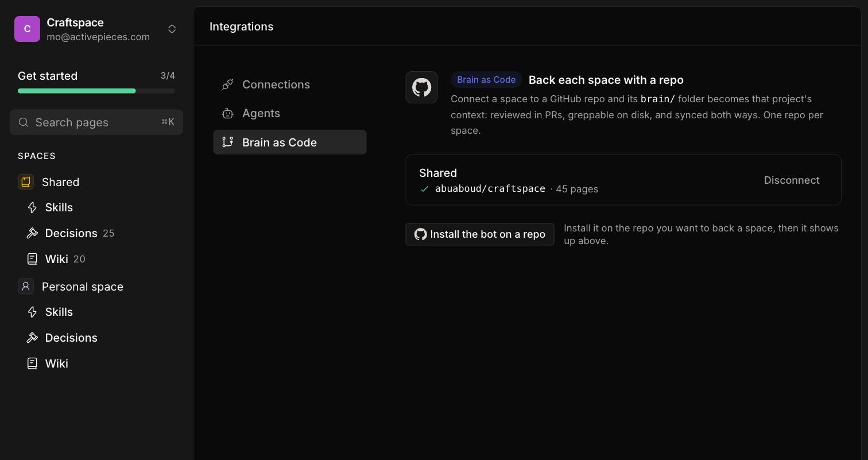The width and height of the screenshot is (868, 460).
Task: Click the Brain as Code branch icon
Action: pyautogui.click(x=228, y=142)
